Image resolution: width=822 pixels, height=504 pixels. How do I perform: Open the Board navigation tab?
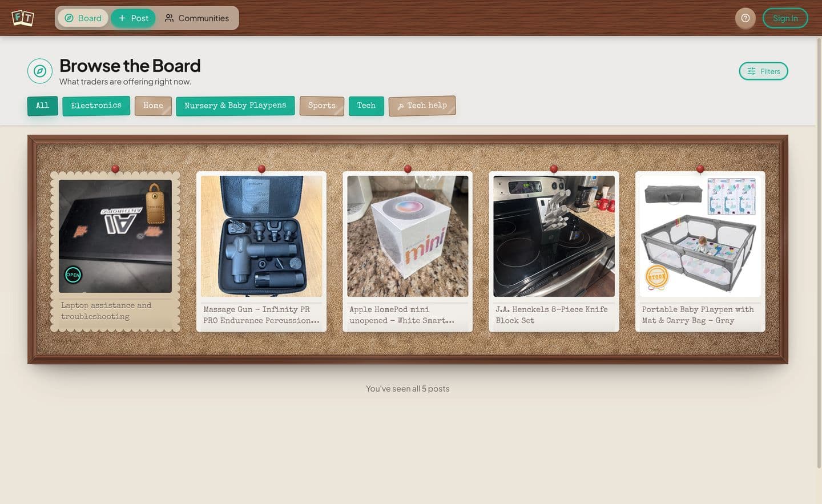(83, 18)
